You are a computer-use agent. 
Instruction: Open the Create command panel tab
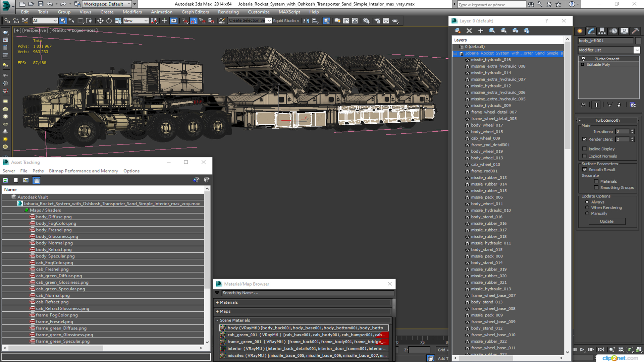tap(580, 31)
